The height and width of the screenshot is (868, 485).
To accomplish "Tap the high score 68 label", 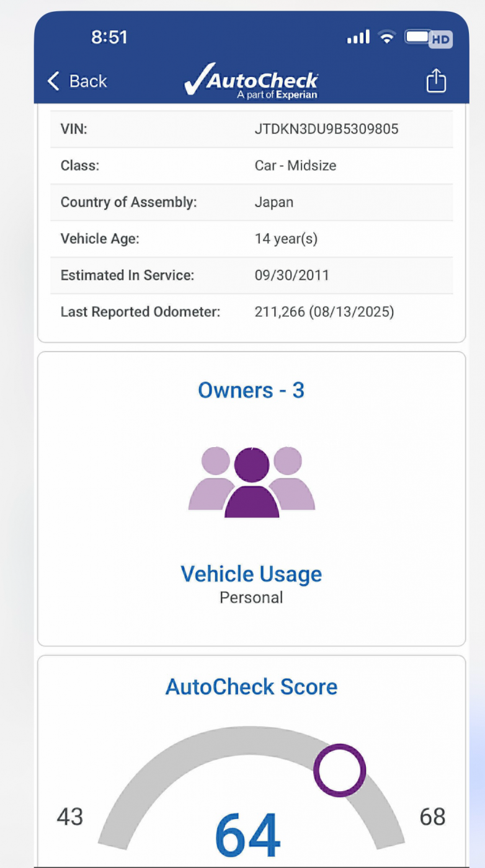I will point(432,817).
